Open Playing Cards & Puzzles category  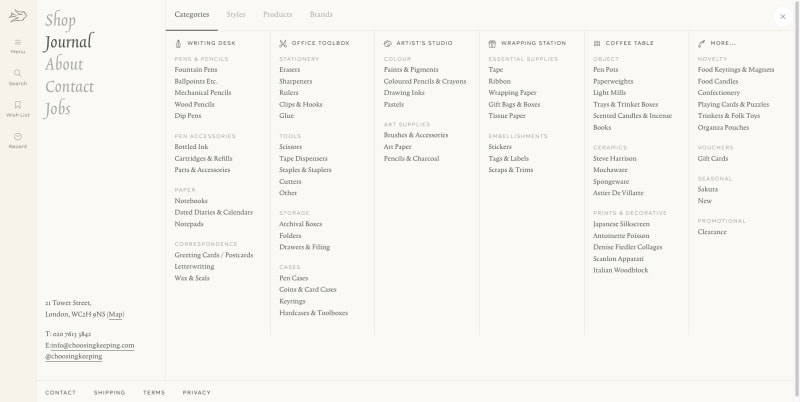click(733, 104)
